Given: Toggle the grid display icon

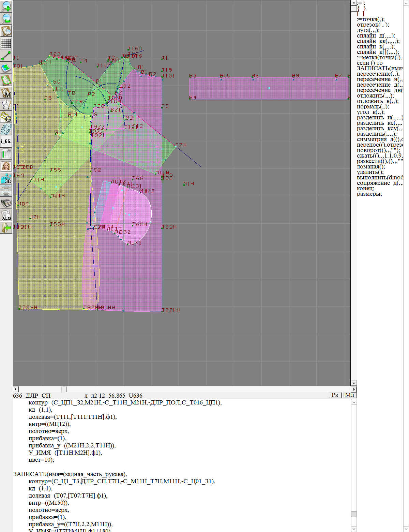Looking at the screenshot, I should (6, 43).
